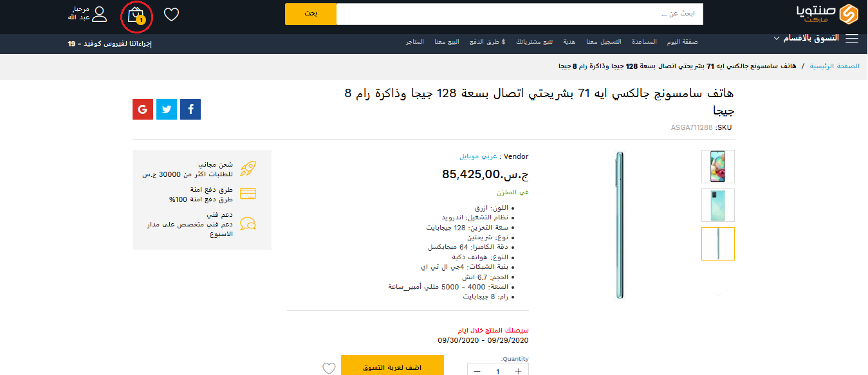Add product to wishlist heart near add-to-cart
This screenshot has height=375, width=868.
tap(329, 369)
